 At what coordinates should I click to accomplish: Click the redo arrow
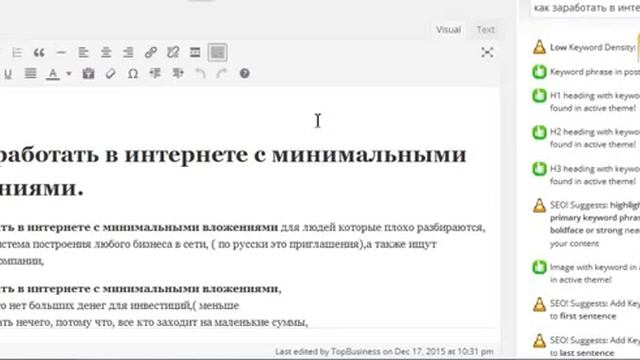tap(222, 73)
